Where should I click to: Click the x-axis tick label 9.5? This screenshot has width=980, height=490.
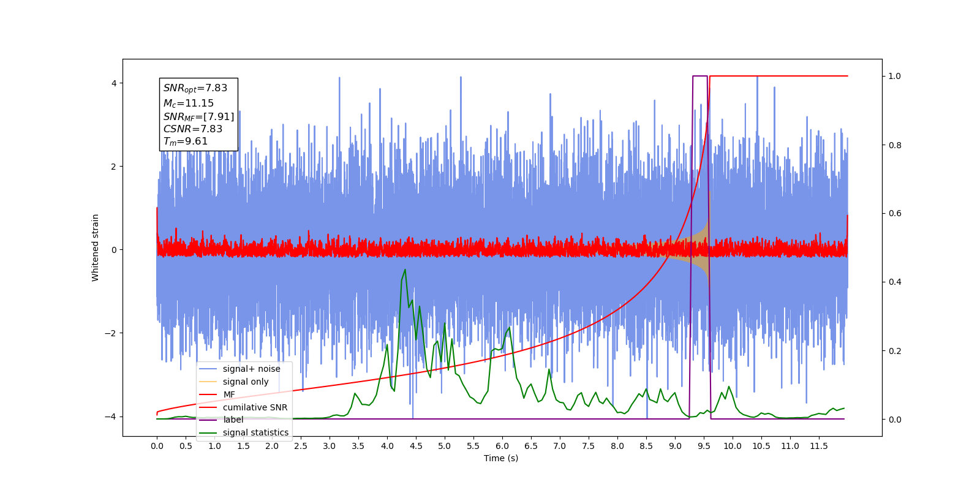704,446
